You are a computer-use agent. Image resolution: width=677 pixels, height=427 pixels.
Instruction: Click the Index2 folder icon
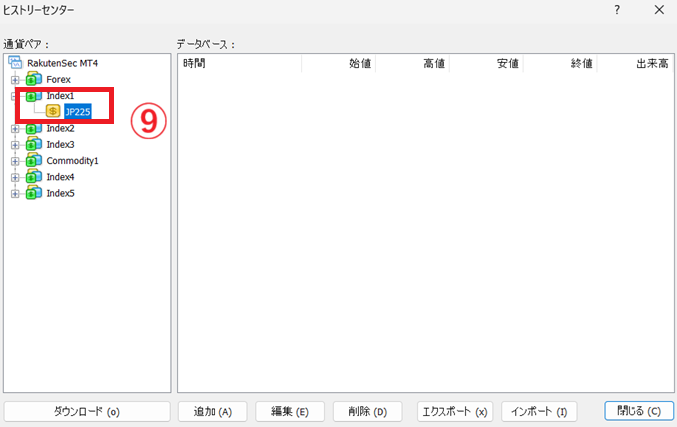tap(34, 128)
